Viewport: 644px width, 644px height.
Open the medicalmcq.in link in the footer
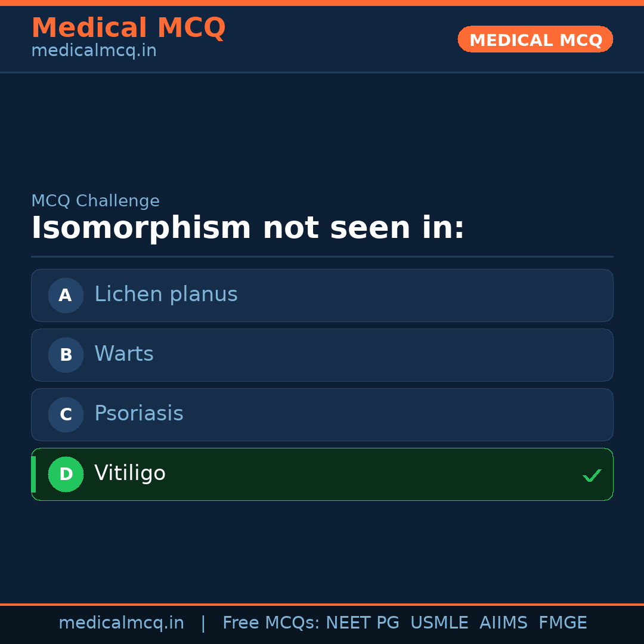[x=121, y=623]
